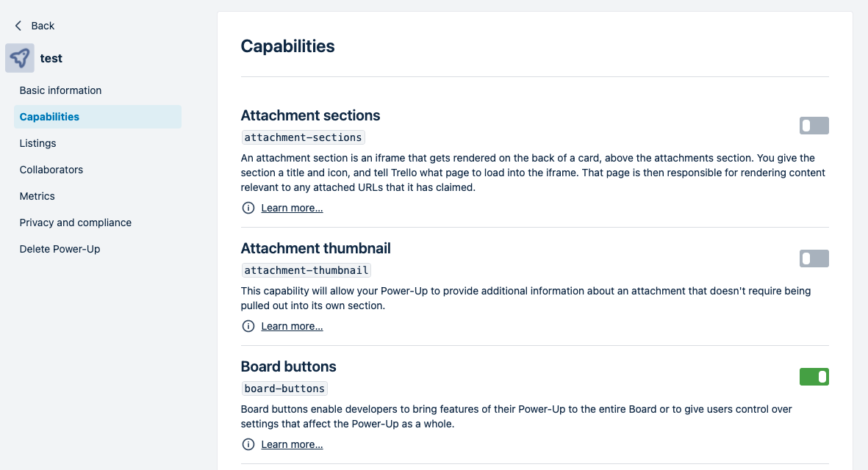This screenshot has width=868, height=470.
Task: Enable the Attachment thumbnail toggle
Action: pos(814,258)
